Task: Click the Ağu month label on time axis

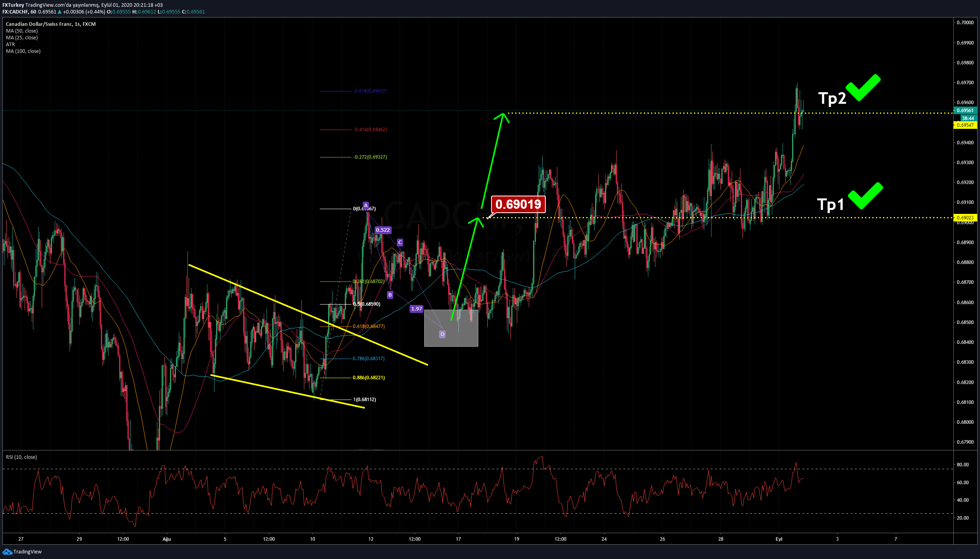Action: pyautogui.click(x=167, y=539)
